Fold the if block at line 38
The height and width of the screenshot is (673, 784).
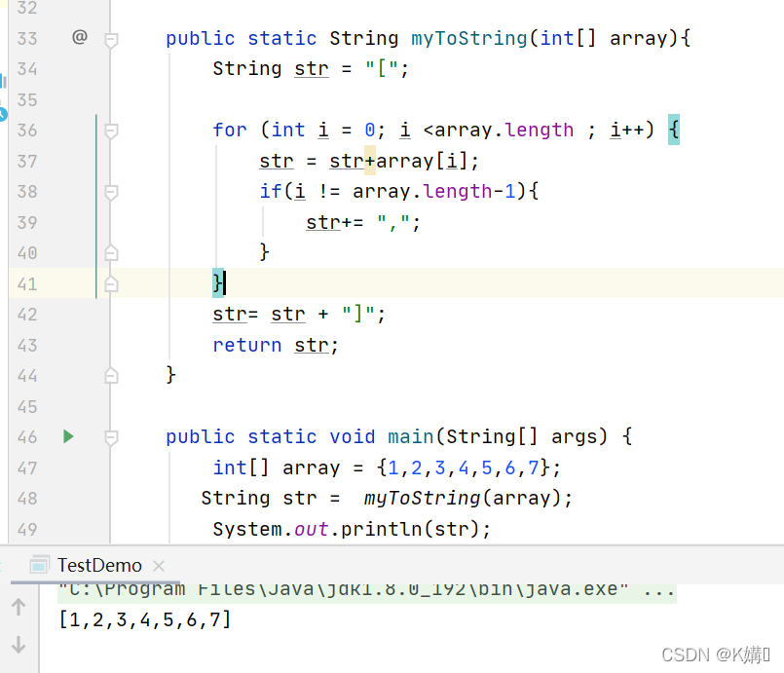111,192
